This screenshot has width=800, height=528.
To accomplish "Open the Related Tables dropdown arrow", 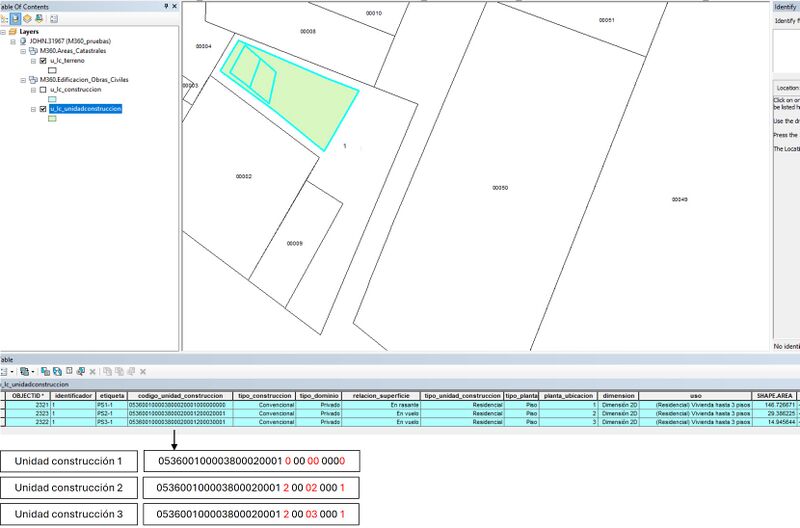I will click(33, 371).
